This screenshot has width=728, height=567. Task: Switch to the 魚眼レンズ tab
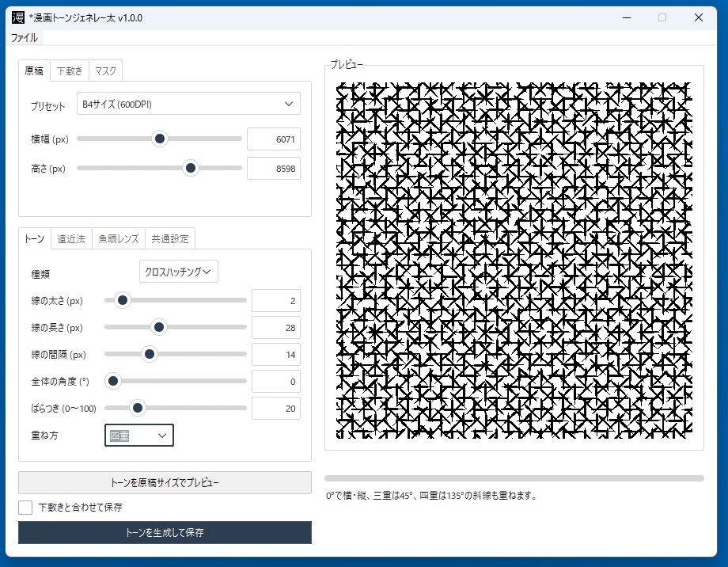(119, 239)
